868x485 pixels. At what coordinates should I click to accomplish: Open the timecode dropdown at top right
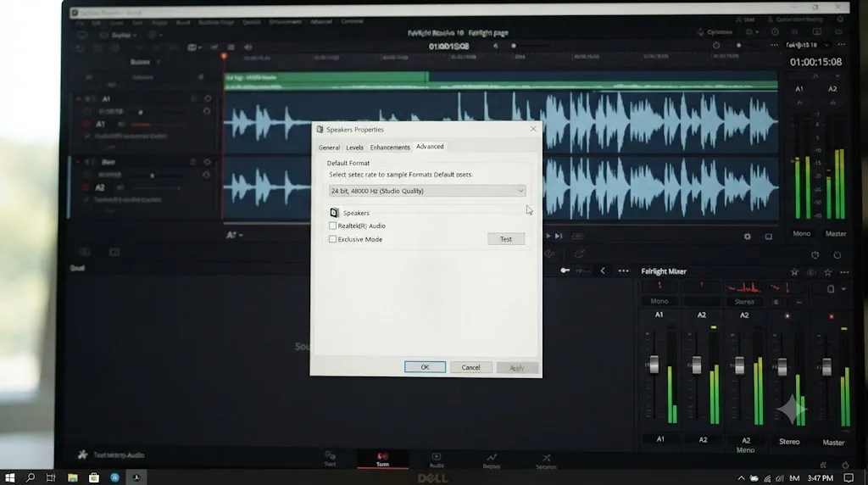[x=826, y=45]
